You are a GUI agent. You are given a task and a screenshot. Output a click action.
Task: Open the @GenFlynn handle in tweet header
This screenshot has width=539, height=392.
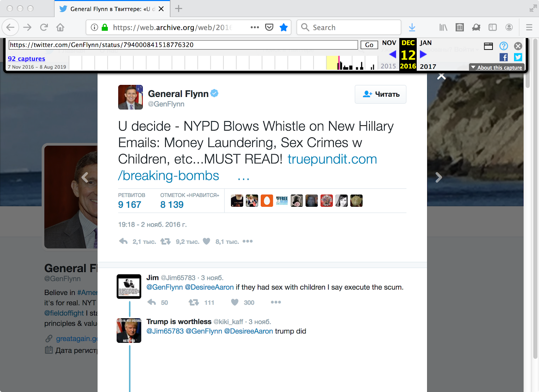pyautogui.click(x=166, y=104)
